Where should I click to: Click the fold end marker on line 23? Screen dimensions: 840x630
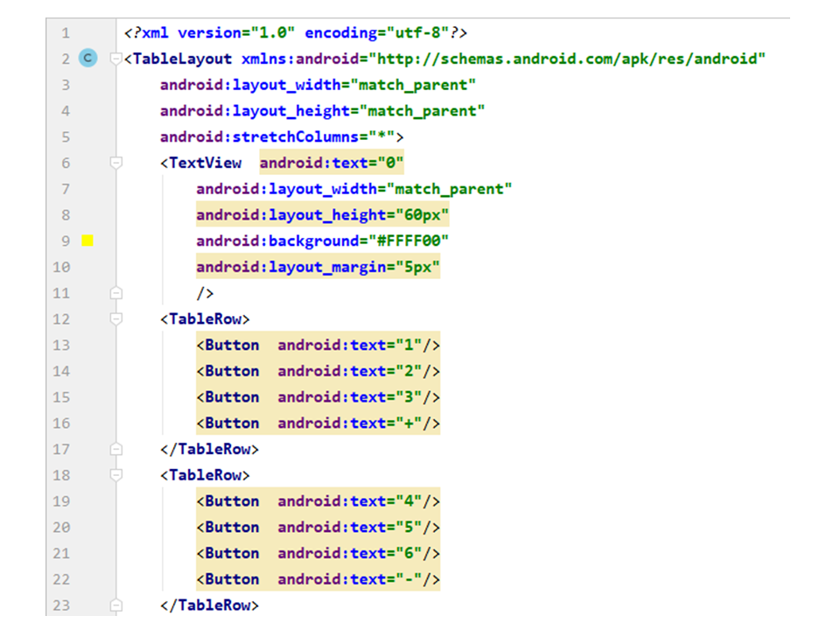pos(116,605)
